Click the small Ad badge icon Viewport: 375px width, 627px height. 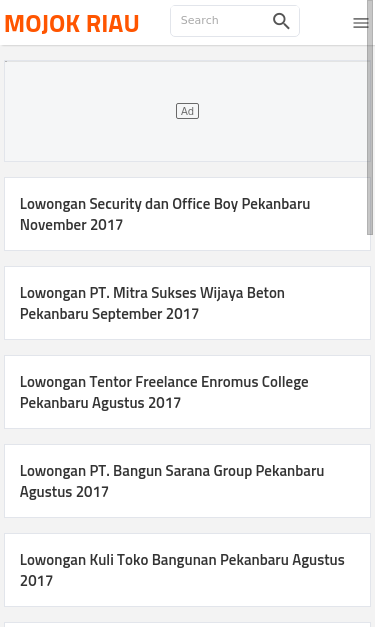pyautogui.click(x=188, y=111)
